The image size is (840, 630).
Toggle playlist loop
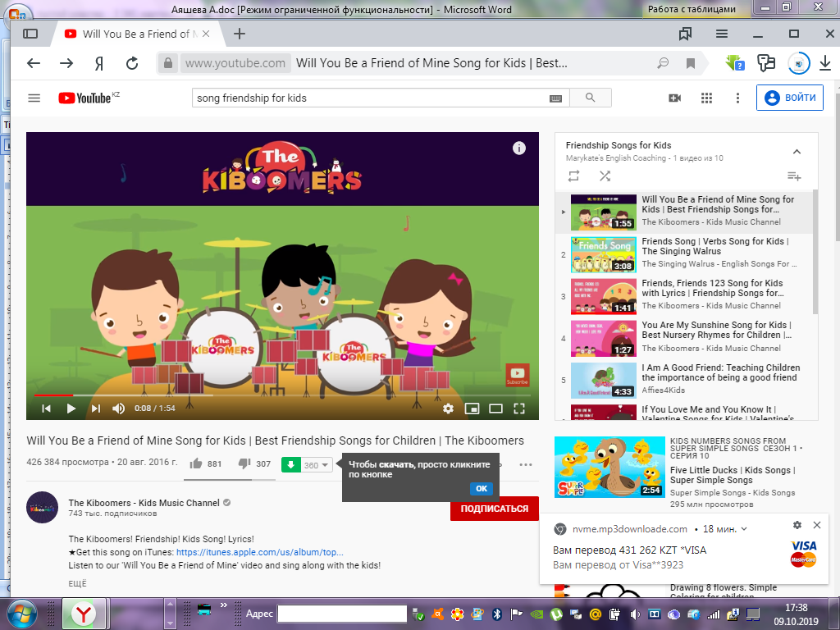coord(573,176)
